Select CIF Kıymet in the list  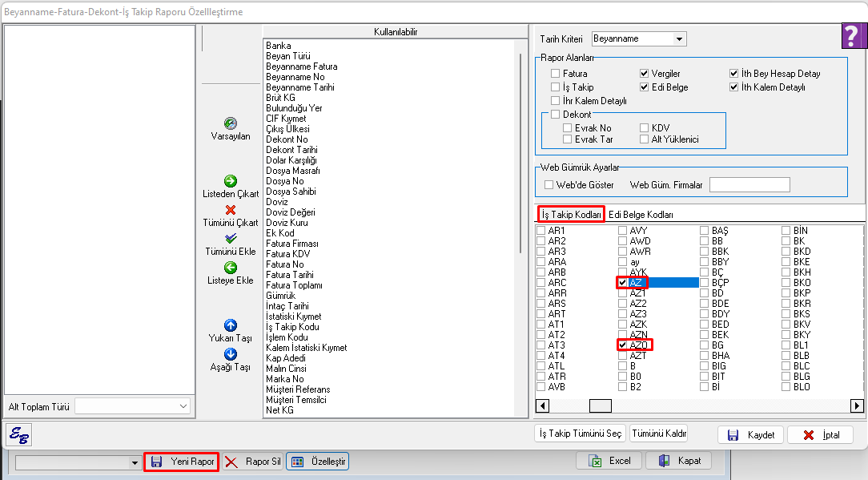tap(286, 119)
